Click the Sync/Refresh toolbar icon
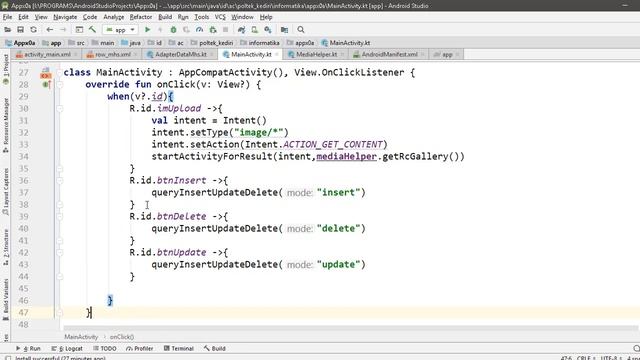This screenshot has height=360, width=640. 33,30
